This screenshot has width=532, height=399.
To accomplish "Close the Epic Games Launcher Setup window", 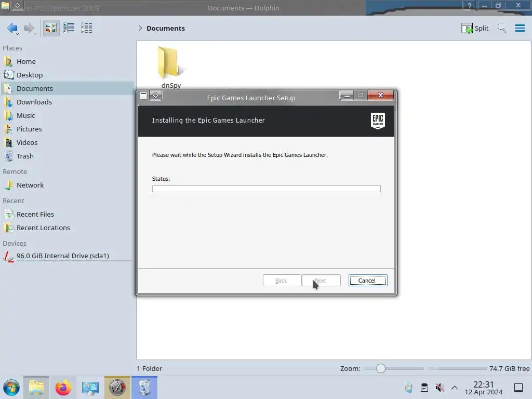I will [380, 96].
